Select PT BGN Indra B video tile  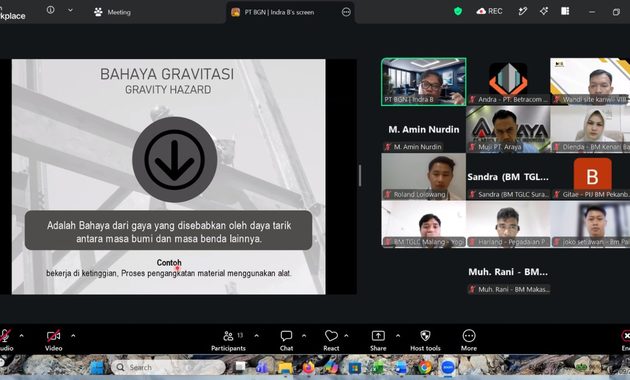click(x=423, y=82)
